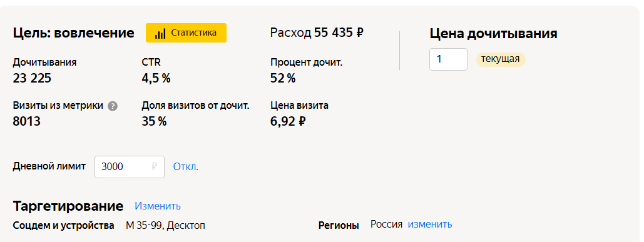Open the Статистика report button
Screen dimensions: 644x242
click(186, 33)
